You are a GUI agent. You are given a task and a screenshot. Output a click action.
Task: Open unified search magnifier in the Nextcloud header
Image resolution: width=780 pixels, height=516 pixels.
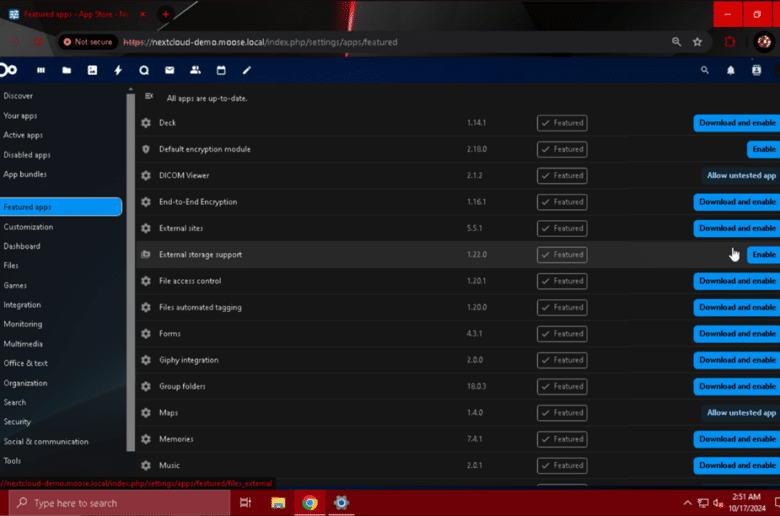(705, 70)
